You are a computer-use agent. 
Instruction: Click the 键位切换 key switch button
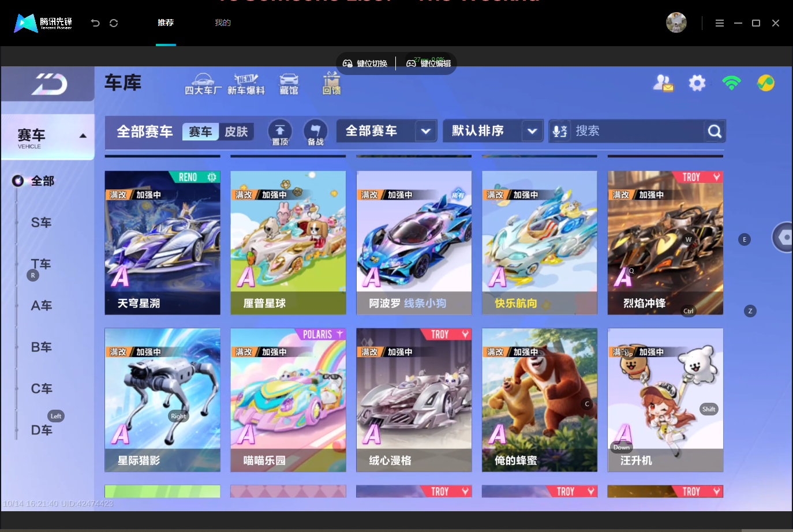click(365, 63)
